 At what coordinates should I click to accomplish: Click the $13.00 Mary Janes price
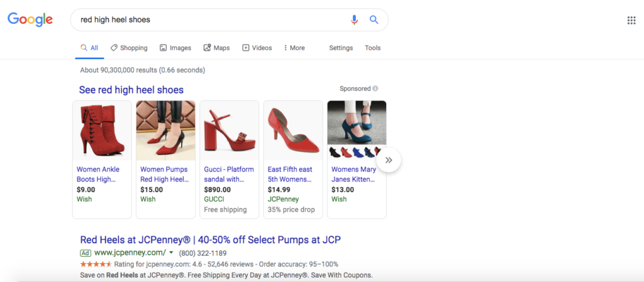point(343,190)
